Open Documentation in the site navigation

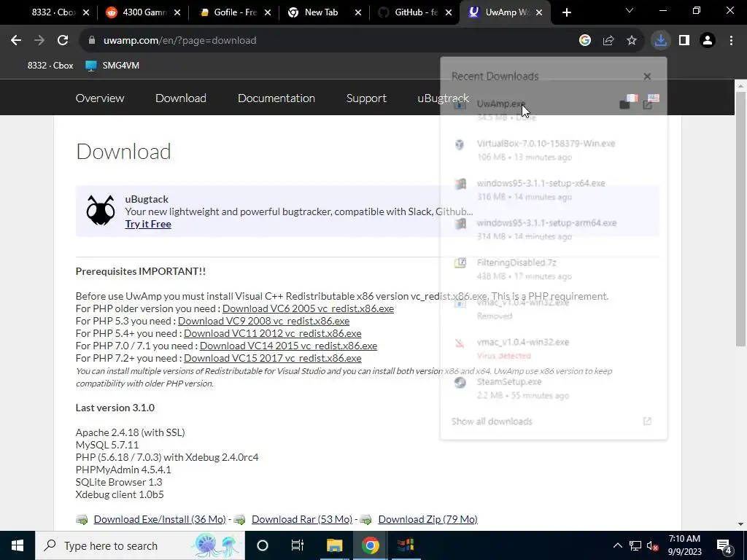pos(276,98)
